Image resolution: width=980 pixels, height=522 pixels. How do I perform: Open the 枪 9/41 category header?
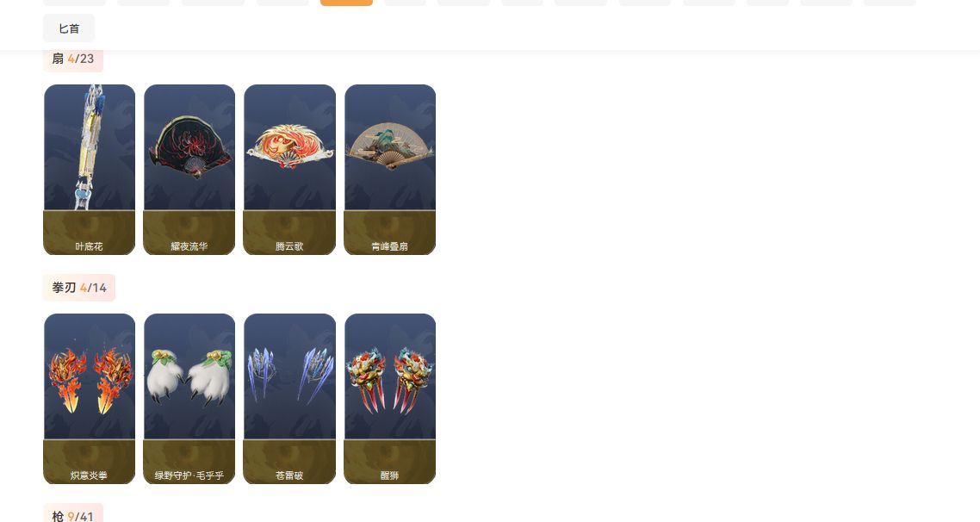tap(73, 514)
